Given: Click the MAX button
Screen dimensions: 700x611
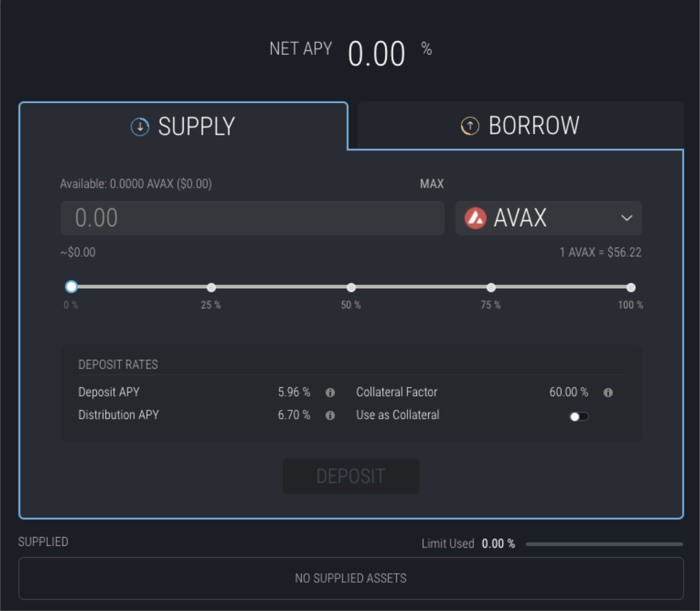Looking at the screenshot, I should click(432, 184).
